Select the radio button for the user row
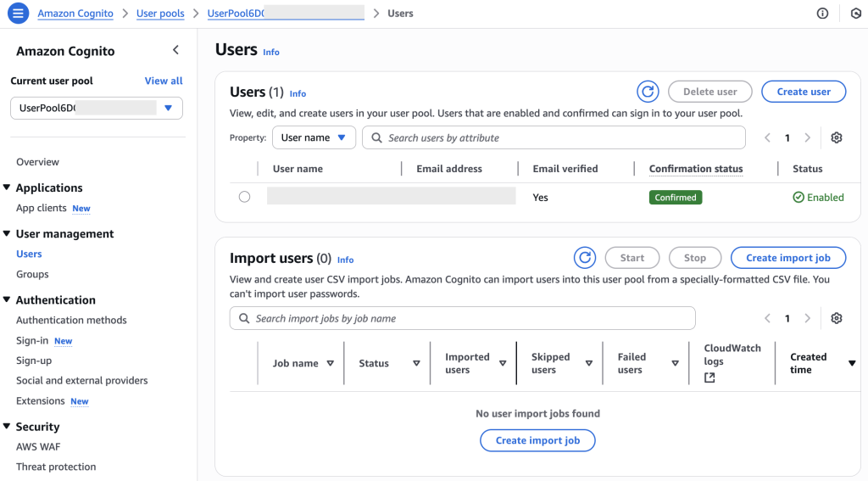 click(x=244, y=197)
